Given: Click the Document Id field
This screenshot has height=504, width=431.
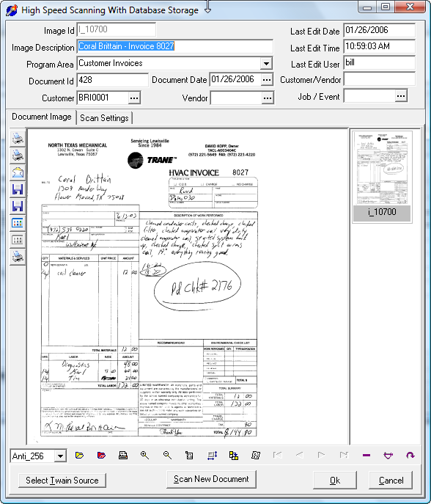Looking at the screenshot, I should point(112,80).
